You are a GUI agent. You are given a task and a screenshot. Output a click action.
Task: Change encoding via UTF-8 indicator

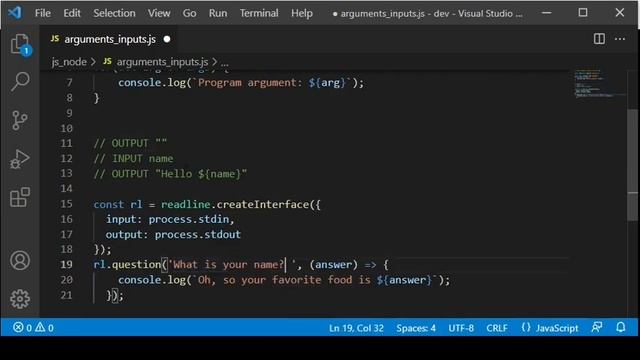[461, 328]
